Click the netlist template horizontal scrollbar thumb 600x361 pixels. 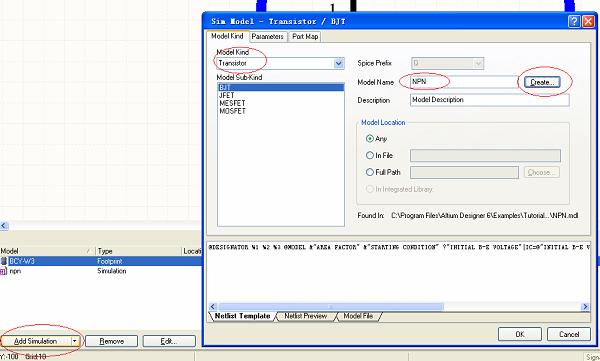331,307
